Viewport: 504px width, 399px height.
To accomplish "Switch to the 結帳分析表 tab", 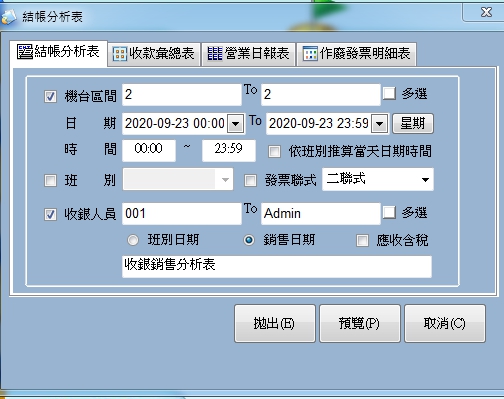I will coord(58,53).
